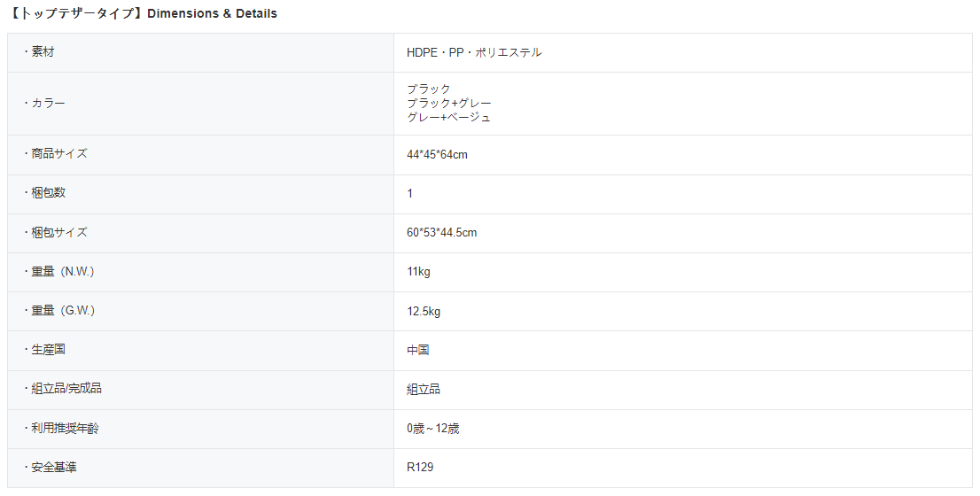Click the HDPE・PP・ポリエステル material value
Viewport: 980px width, 496px height.
click(474, 52)
